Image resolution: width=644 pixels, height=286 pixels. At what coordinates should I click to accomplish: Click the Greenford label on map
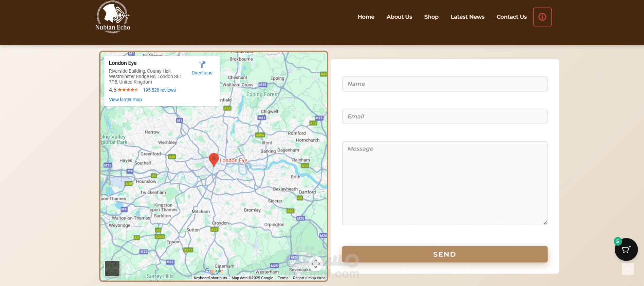[x=150, y=154]
